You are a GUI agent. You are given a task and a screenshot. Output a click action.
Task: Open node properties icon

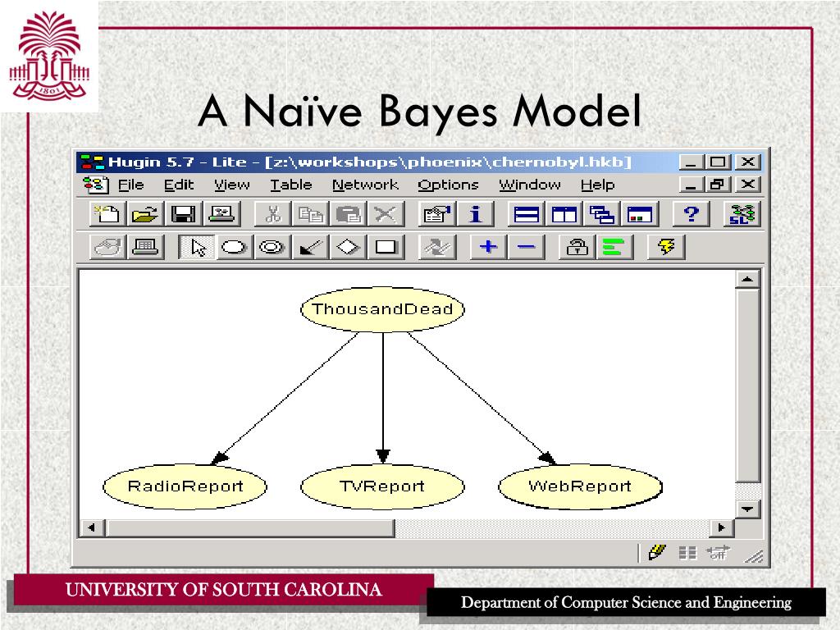(x=436, y=214)
